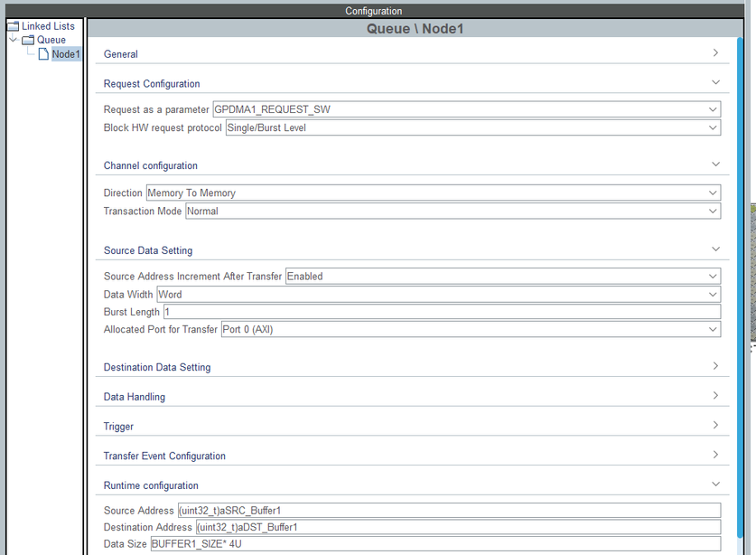
Task: Click the 'Data Size' label
Action: [125, 544]
